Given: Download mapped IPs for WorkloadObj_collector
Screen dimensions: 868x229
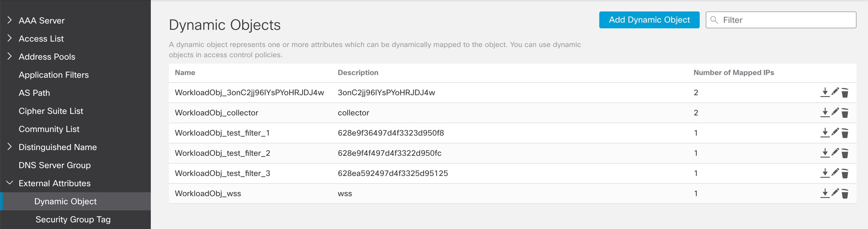Looking at the screenshot, I should click(825, 112).
